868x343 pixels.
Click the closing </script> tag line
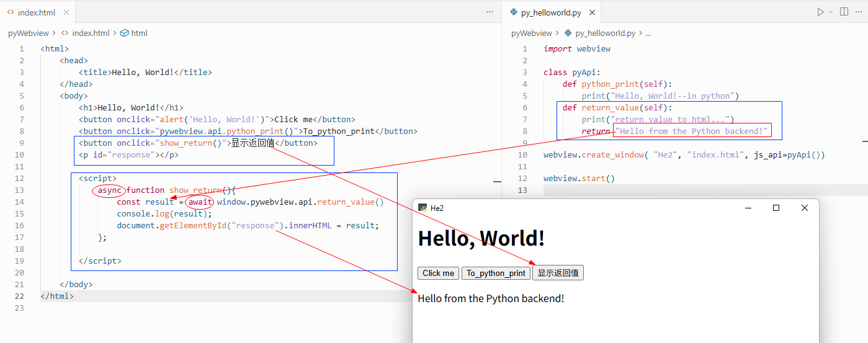pos(100,261)
